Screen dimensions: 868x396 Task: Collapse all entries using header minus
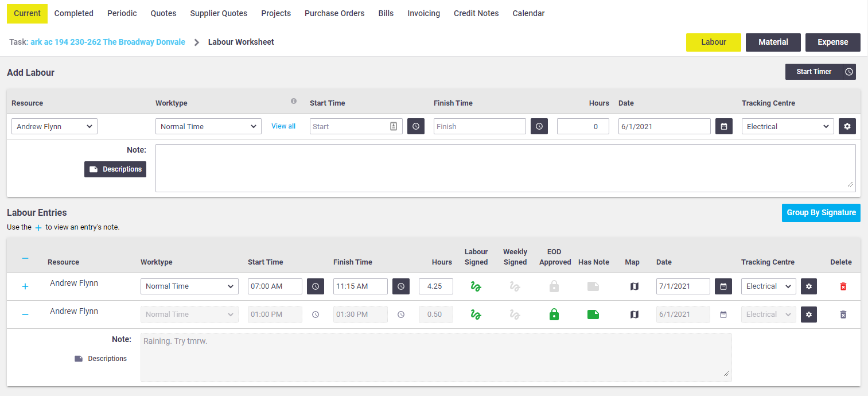(25, 258)
